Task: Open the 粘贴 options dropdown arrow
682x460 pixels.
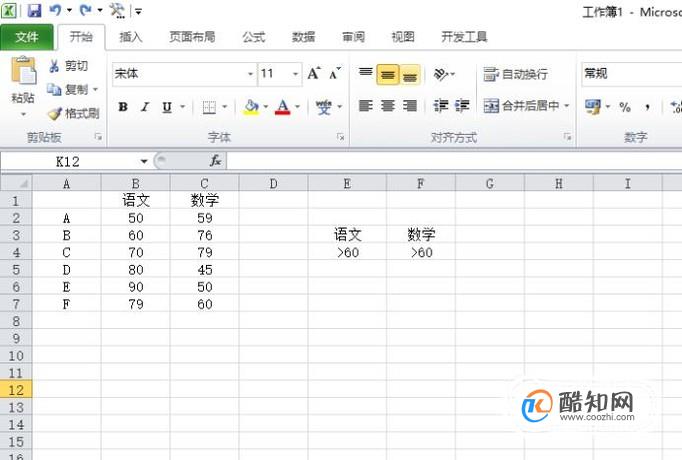Action: pos(23,114)
